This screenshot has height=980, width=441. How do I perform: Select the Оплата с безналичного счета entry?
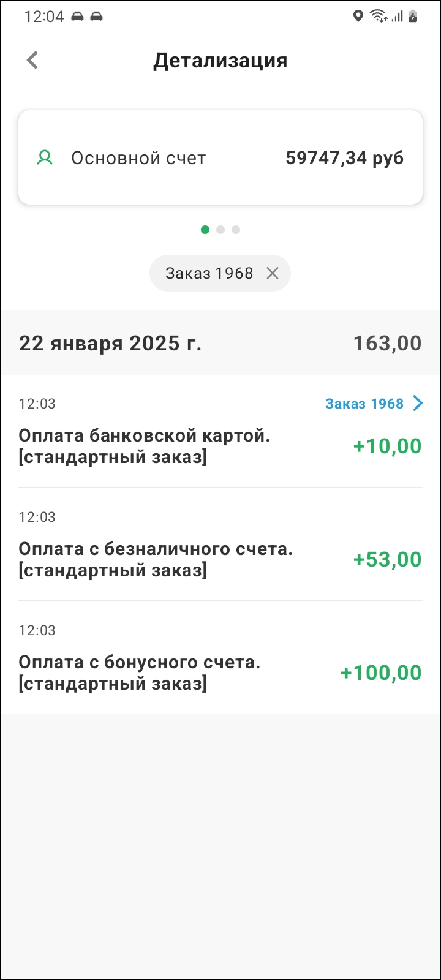pos(156,559)
